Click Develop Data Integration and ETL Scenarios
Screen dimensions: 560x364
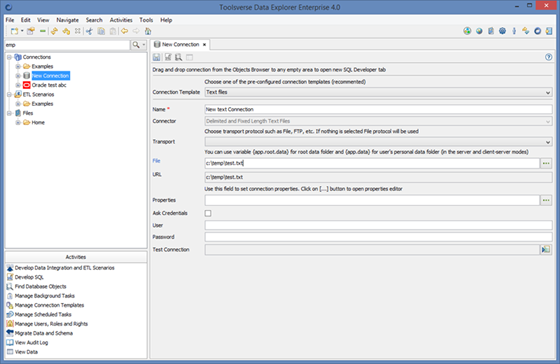[65, 268]
